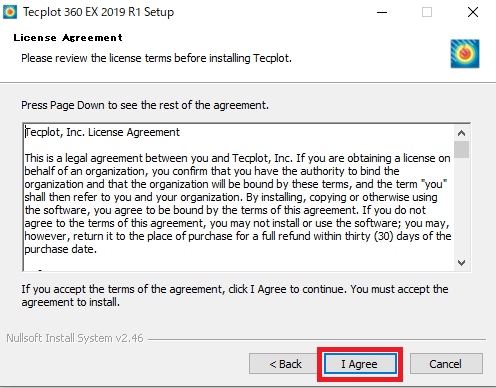Click the Tecplot logo beside the License Agreement header

coord(465,54)
